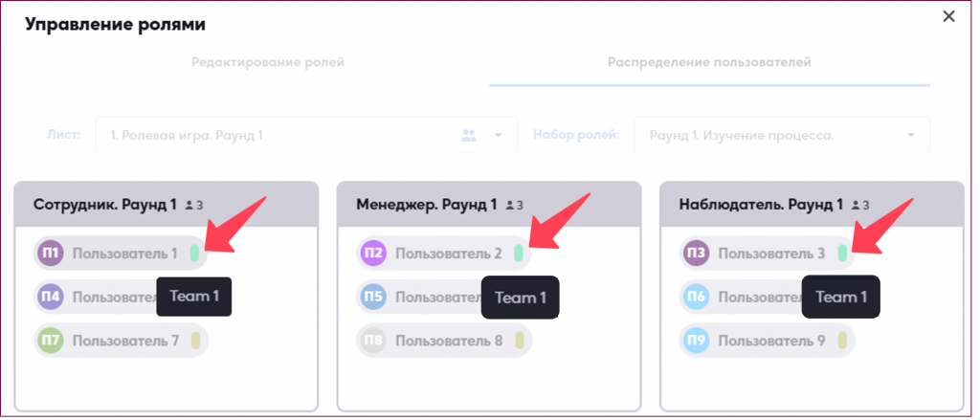Expand the Лист dropdown arrow
The width and height of the screenshot is (980, 420).
[x=498, y=135]
